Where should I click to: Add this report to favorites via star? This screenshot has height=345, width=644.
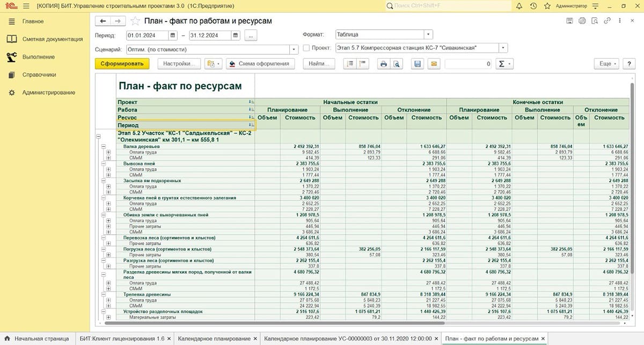135,21
